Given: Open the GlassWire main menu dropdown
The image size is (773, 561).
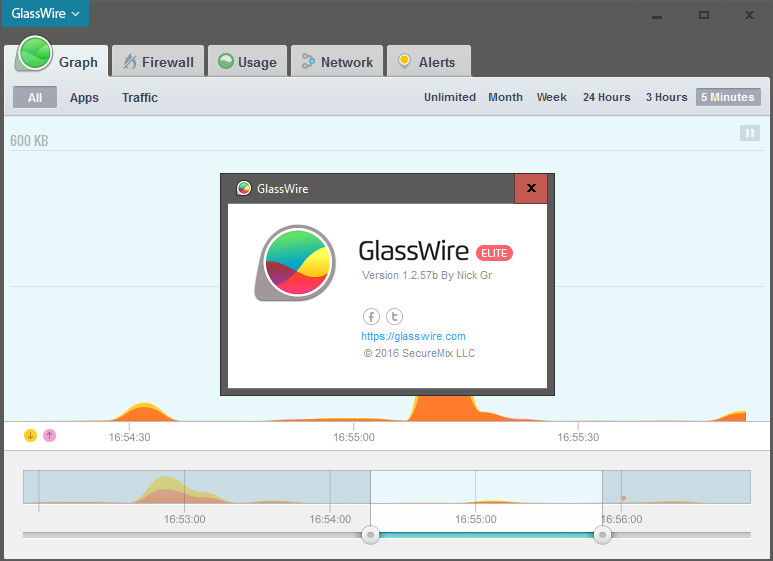Looking at the screenshot, I should pyautogui.click(x=45, y=13).
